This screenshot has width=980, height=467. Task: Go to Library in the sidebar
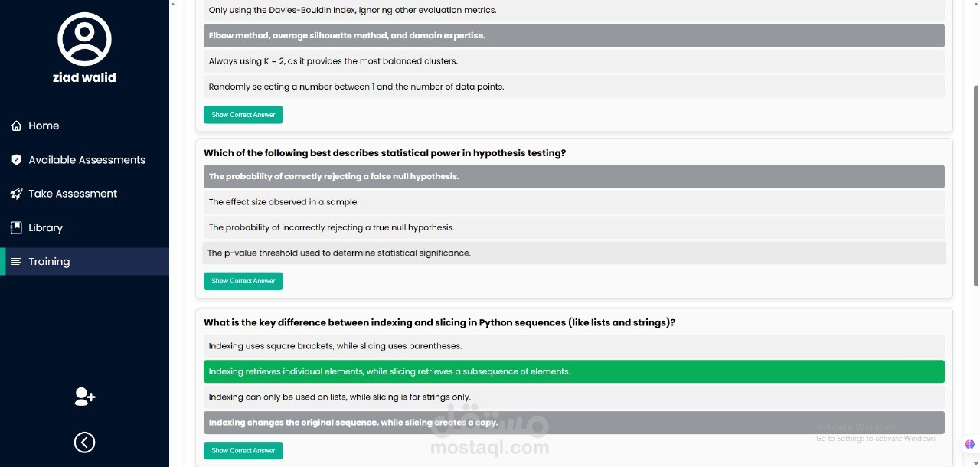[x=45, y=227]
